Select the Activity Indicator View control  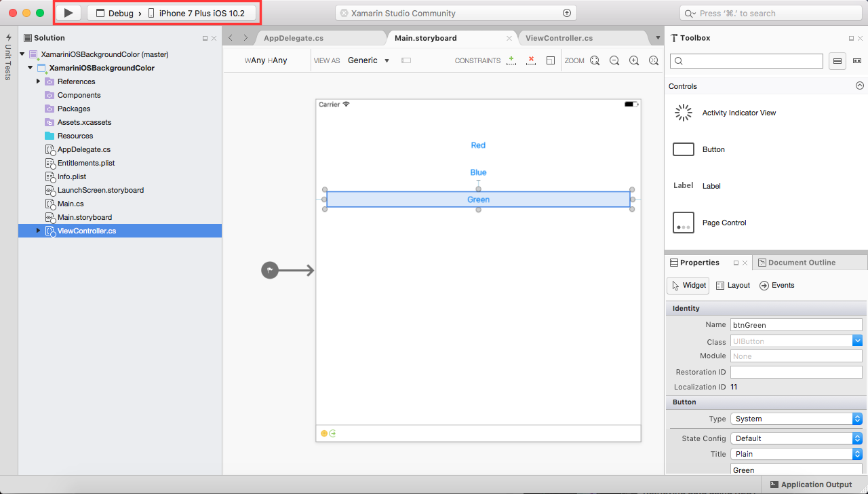pyautogui.click(x=738, y=113)
